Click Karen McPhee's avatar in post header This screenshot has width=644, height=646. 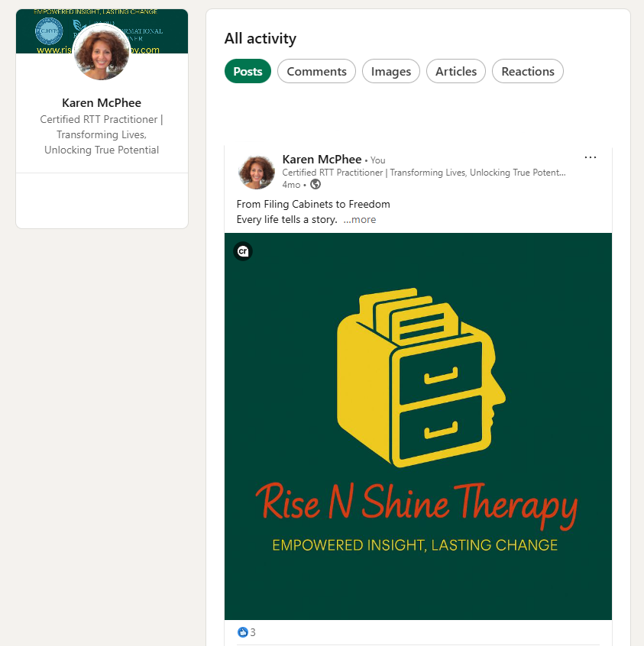pos(257,172)
